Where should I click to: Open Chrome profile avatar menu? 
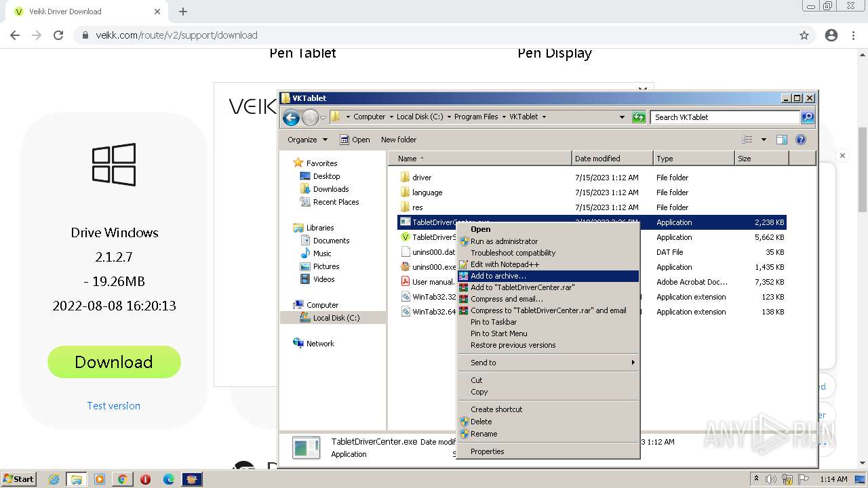click(831, 35)
